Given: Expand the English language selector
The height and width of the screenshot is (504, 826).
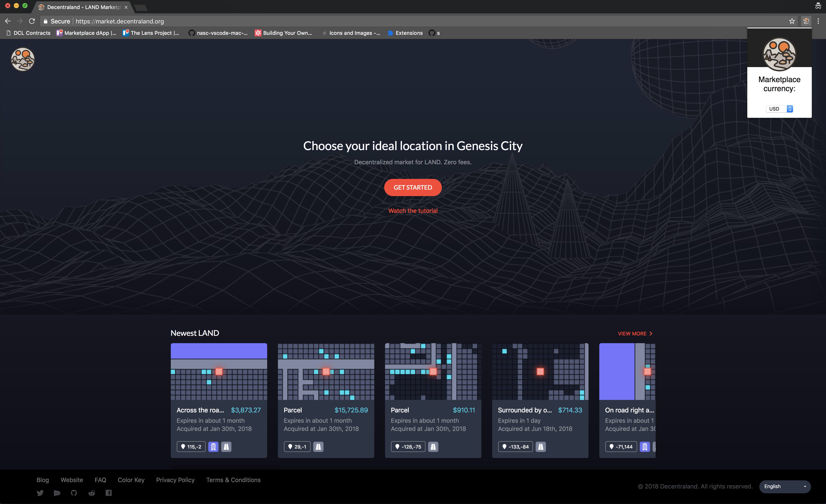Looking at the screenshot, I should 785,487.
